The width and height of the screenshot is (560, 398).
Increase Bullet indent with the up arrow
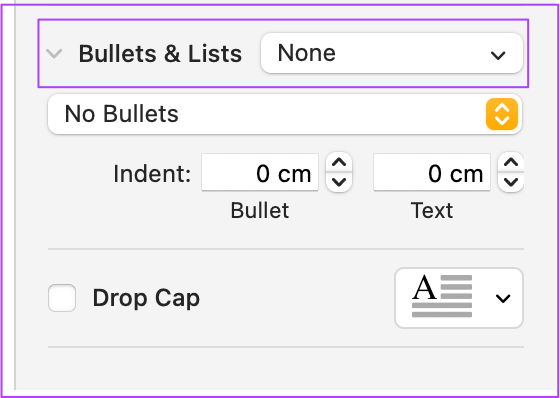click(339, 163)
